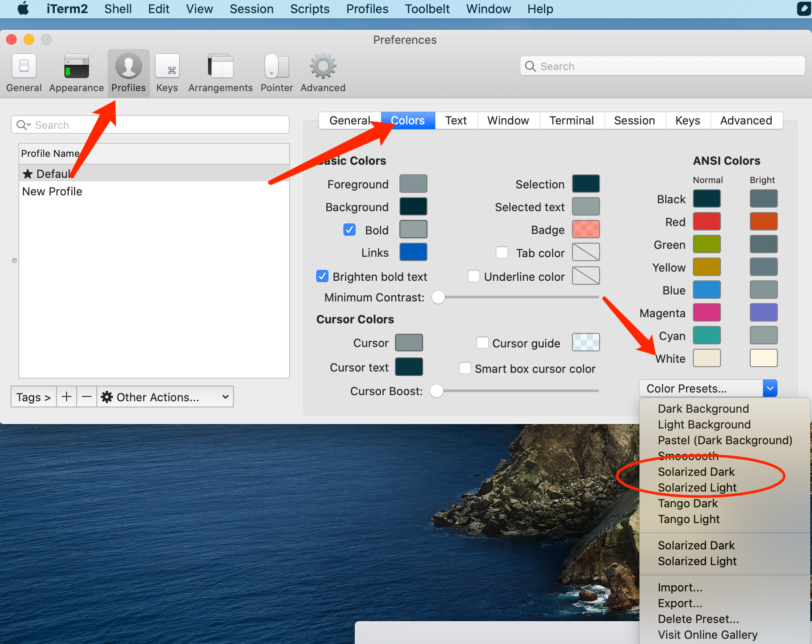Select the profile Advanced tab
The image size is (812, 644).
click(x=746, y=120)
